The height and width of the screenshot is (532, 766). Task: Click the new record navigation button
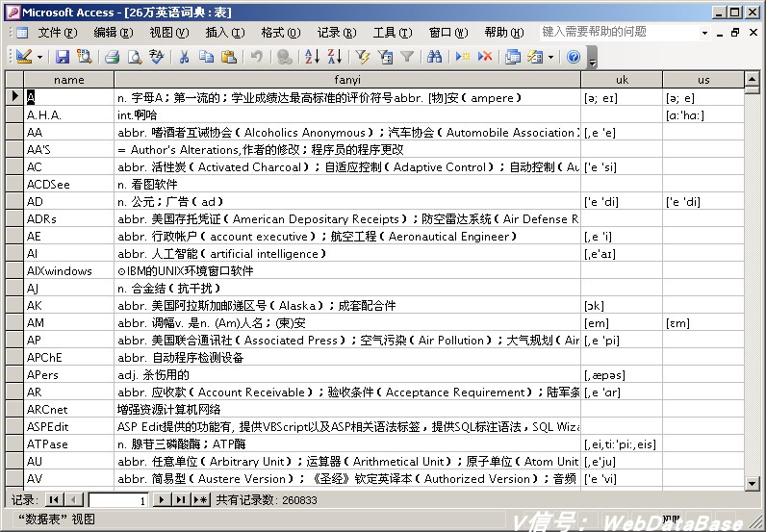tap(201, 499)
